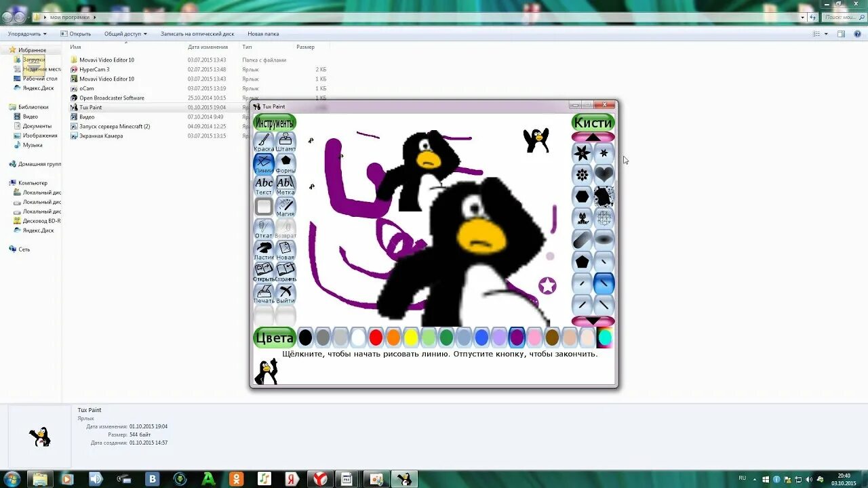Viewport: 868px width, 488px height.
Task: Select the Метка label tool
Action: 285,186
